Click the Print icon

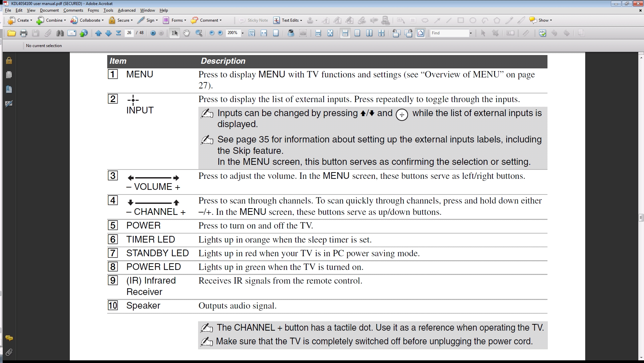point(23,33)
